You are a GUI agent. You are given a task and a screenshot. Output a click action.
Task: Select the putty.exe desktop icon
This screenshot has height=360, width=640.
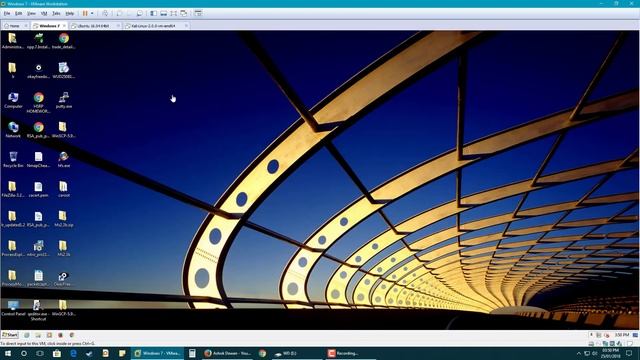(64, 100)
